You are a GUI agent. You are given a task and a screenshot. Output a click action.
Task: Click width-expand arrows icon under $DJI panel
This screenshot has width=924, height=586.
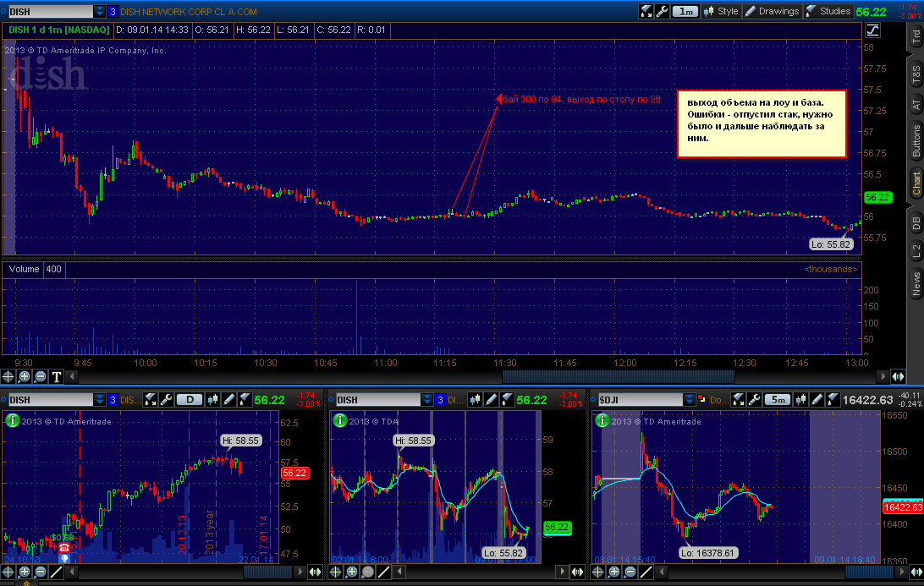click(x=916, y=572)
